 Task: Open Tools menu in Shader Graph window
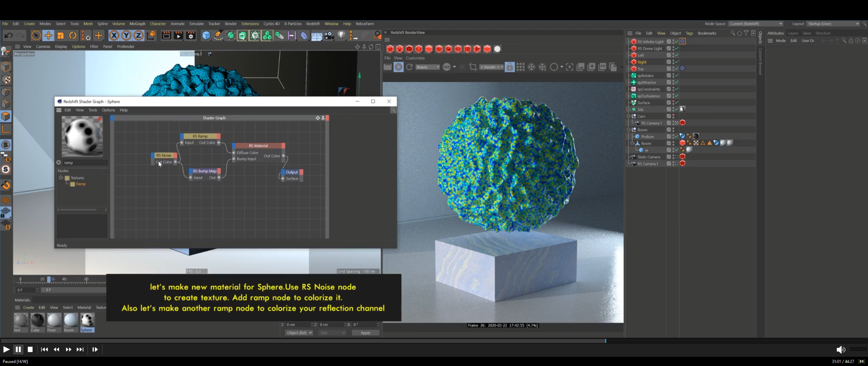point(93,110)
